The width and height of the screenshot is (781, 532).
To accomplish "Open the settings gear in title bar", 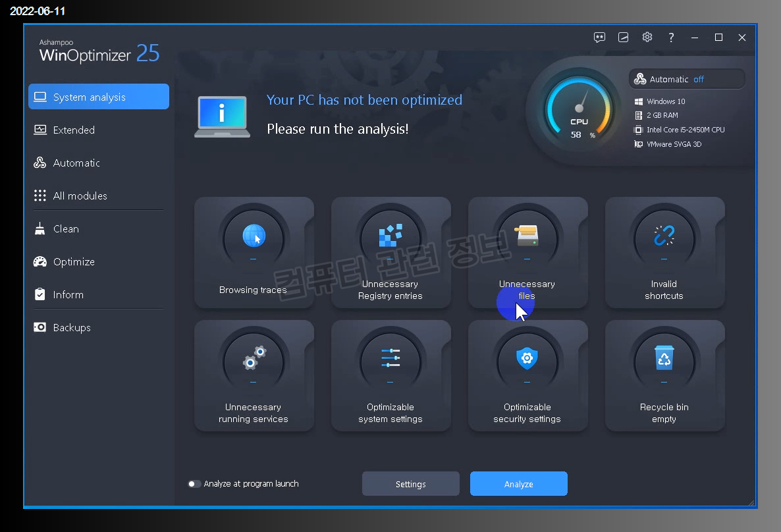I will pyautogui.click(x=647, y=38).
